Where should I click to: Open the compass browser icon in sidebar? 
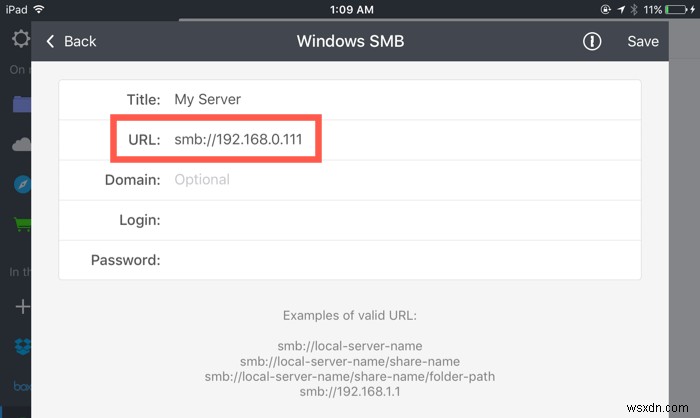(x=22, y=184)
